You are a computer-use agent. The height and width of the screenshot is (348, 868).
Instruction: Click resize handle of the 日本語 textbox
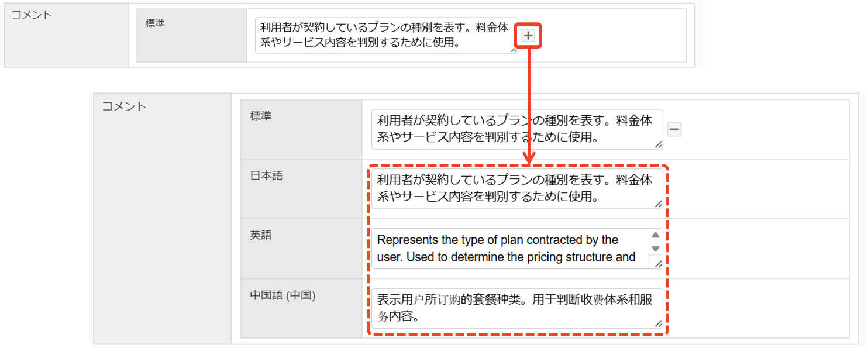tap(659, 204)
